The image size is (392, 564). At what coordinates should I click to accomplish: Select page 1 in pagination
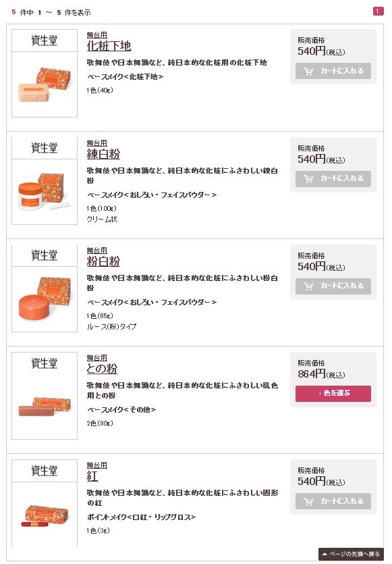pos(378,11)
